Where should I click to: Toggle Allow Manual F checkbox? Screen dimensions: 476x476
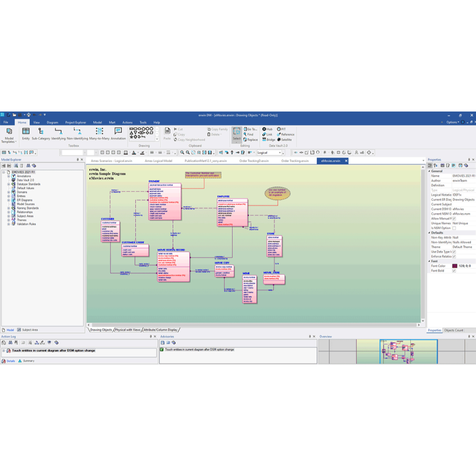[454, 218]
